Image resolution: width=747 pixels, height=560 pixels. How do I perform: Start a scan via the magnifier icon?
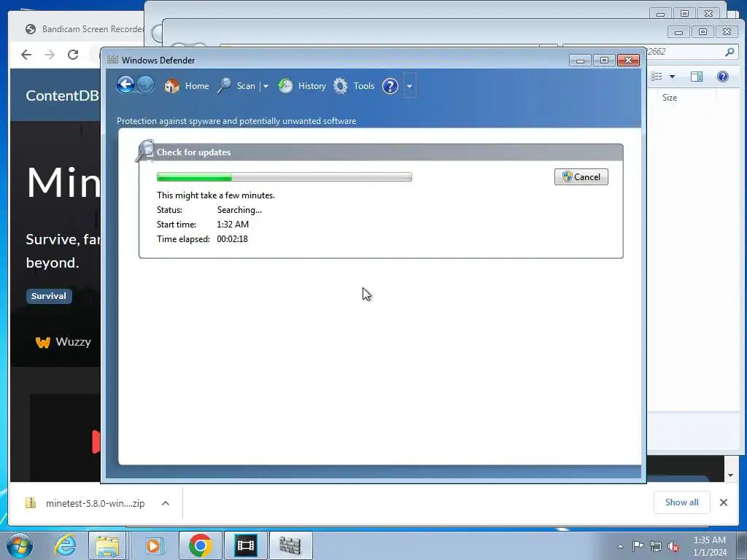(x=225, y=86)
